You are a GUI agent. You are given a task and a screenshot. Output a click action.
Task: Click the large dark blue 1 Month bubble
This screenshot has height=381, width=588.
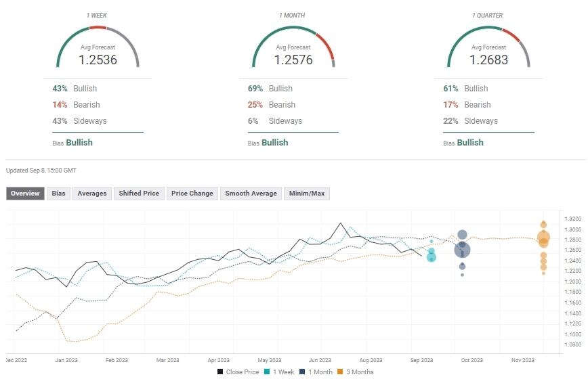pyautogui.click(x=462, y=250)
